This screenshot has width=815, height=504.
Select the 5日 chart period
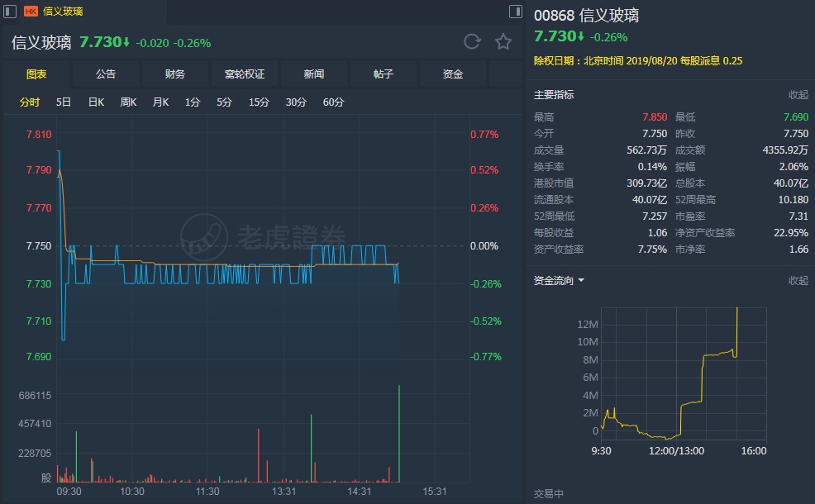64,102
